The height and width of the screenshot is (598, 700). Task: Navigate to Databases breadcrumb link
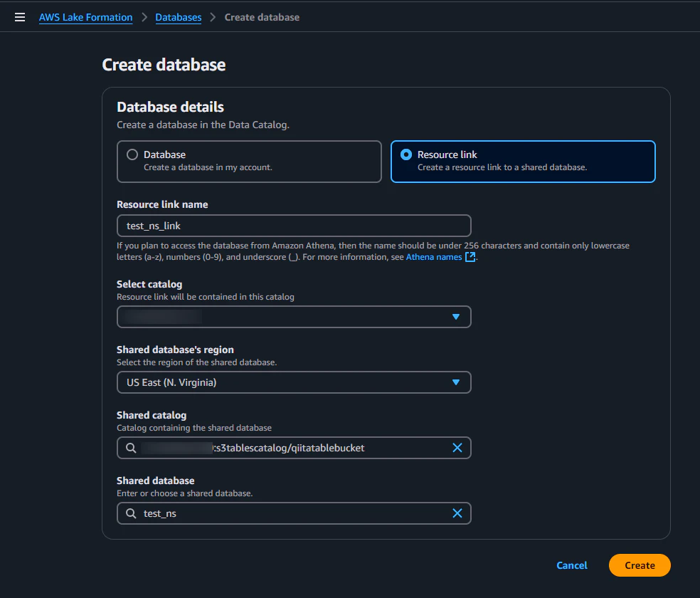coord(178,17)
